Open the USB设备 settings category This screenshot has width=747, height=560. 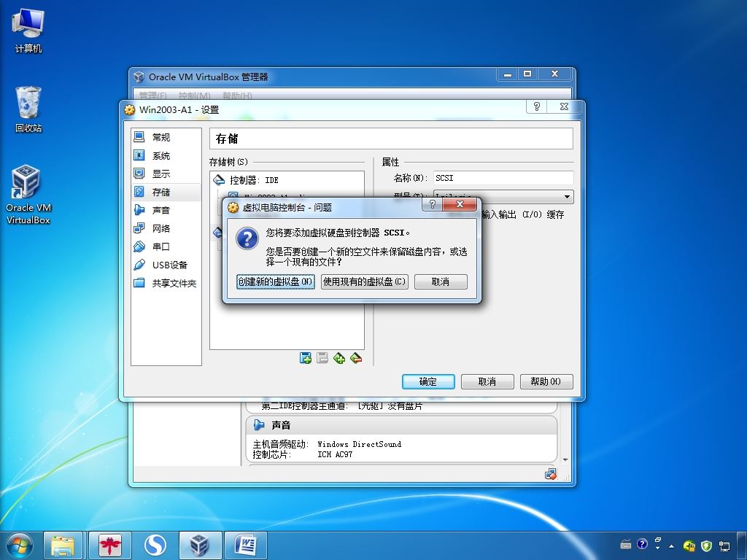click(166, 265)
